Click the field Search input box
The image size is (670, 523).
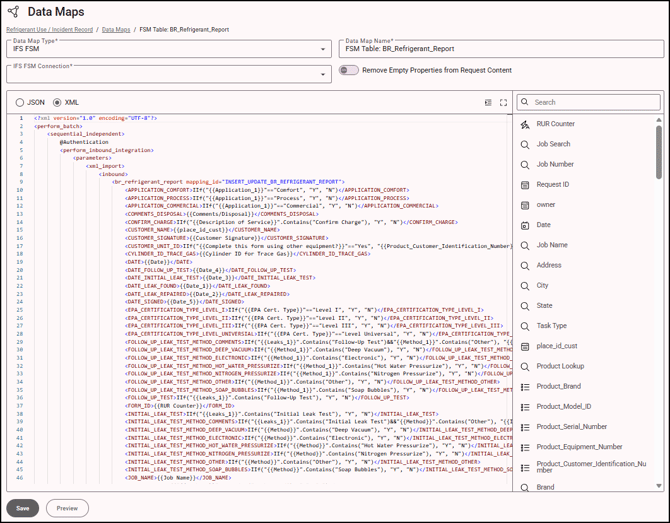[x=588, y=103]
